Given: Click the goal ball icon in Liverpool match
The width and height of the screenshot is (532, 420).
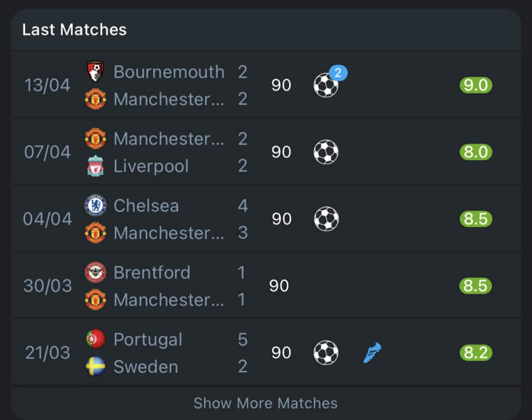Looking at the screenshot, I should 326,152.
